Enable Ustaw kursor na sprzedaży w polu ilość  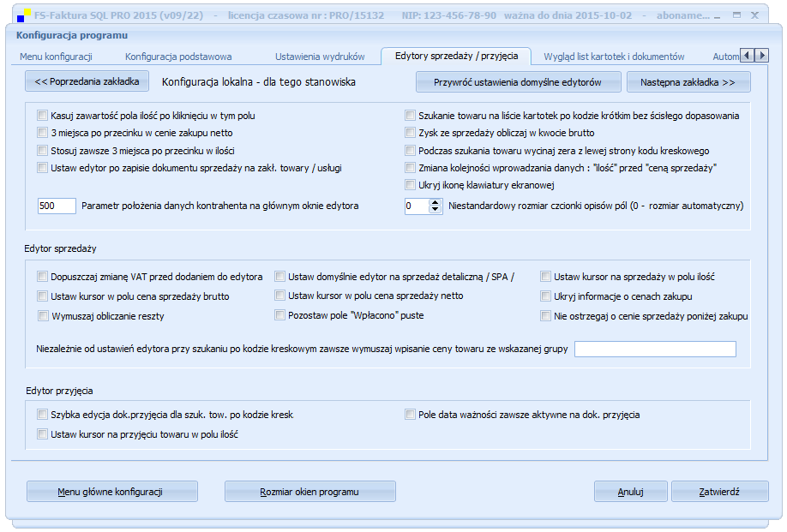(545, 276)
